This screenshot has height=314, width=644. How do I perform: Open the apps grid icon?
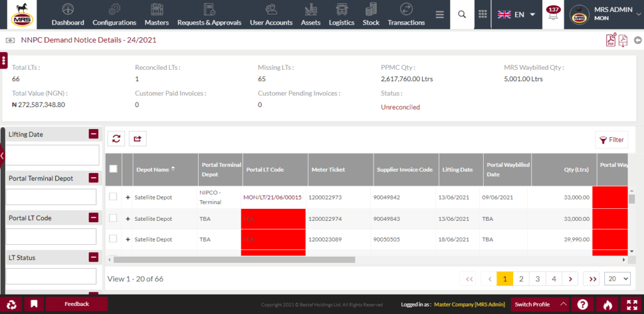(483, 14)
